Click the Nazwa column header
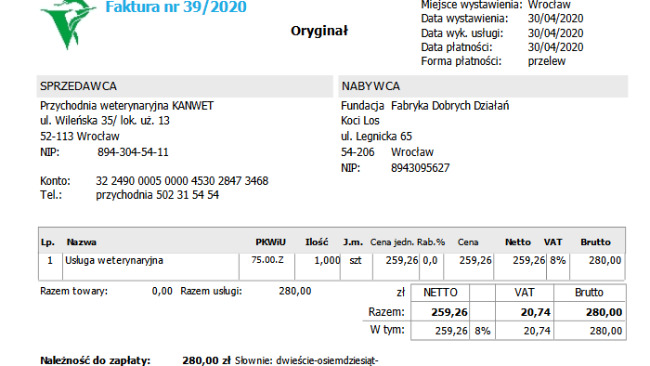The height and width of the screenshot is (366, 650). pyautogui.click(x=82, y=242)
